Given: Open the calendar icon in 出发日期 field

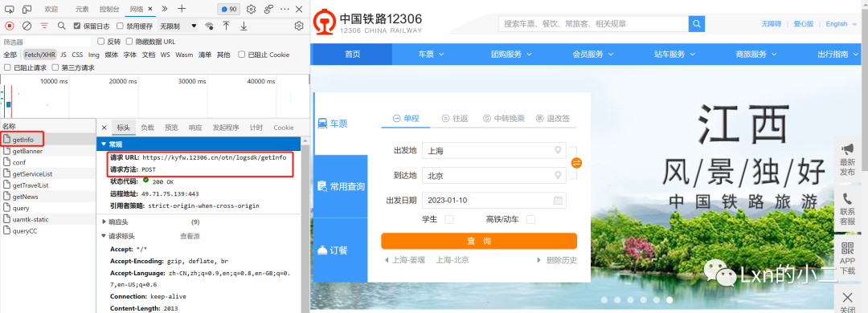Looking at the screenshot, I should coord(558,200).
